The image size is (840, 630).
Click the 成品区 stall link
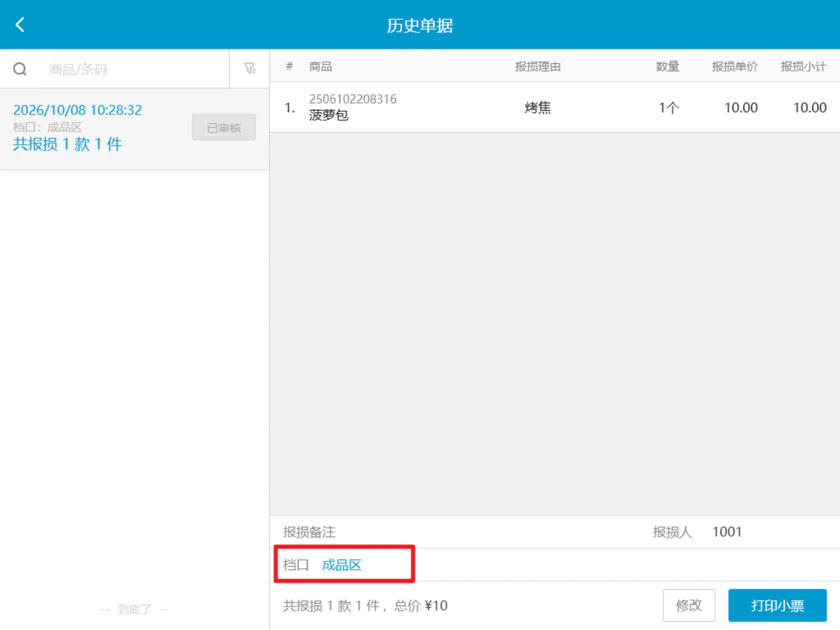point(341,565)
